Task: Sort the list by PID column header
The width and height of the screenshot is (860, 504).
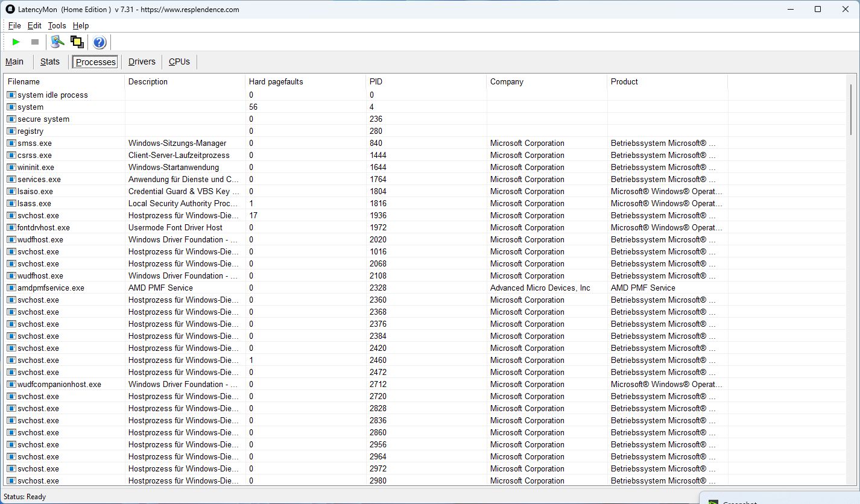Action: coord(376,81)
